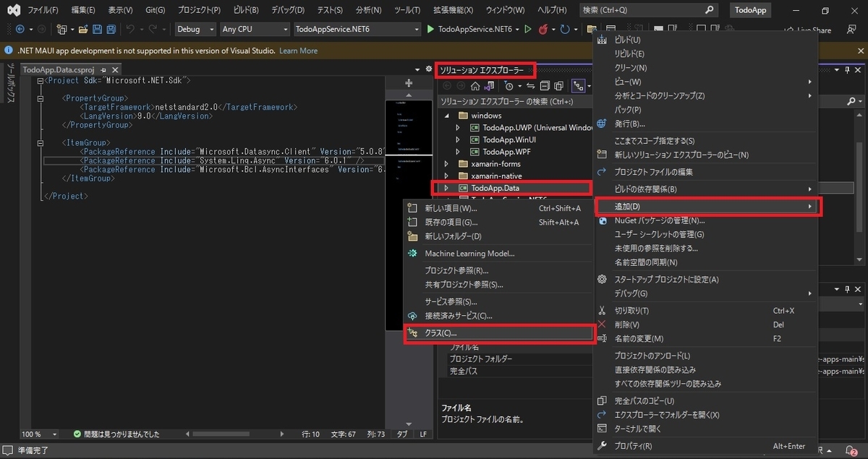Click the save all toolbar icon

tap(111, 30)
